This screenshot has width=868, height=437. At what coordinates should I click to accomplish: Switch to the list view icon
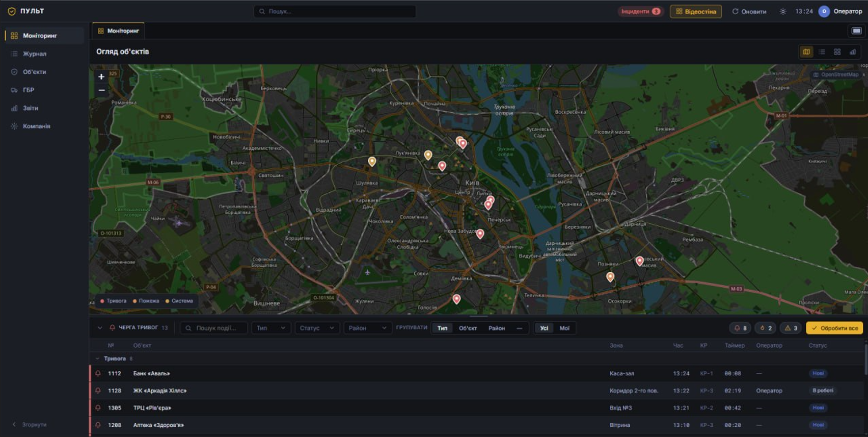tap(822, 52)
